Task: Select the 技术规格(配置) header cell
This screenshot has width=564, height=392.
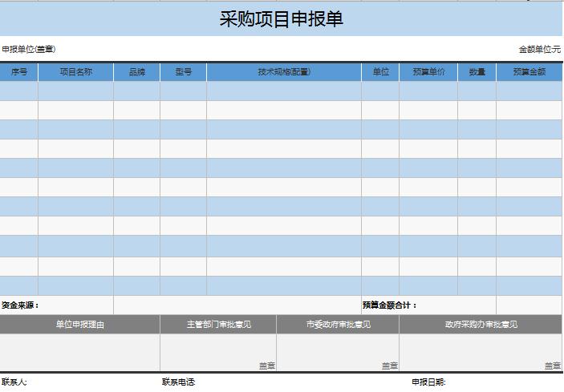Action: coord(283,72)
